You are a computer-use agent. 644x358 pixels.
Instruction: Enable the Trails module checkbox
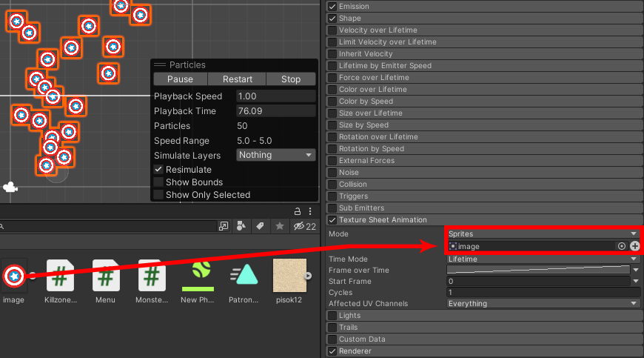[x=332, y=327]
